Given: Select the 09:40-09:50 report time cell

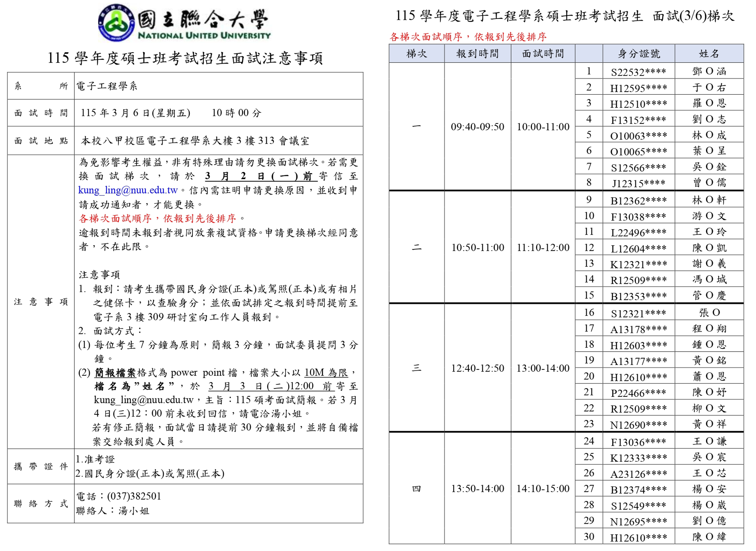Looking at the screenshot, I should (477, 127).
